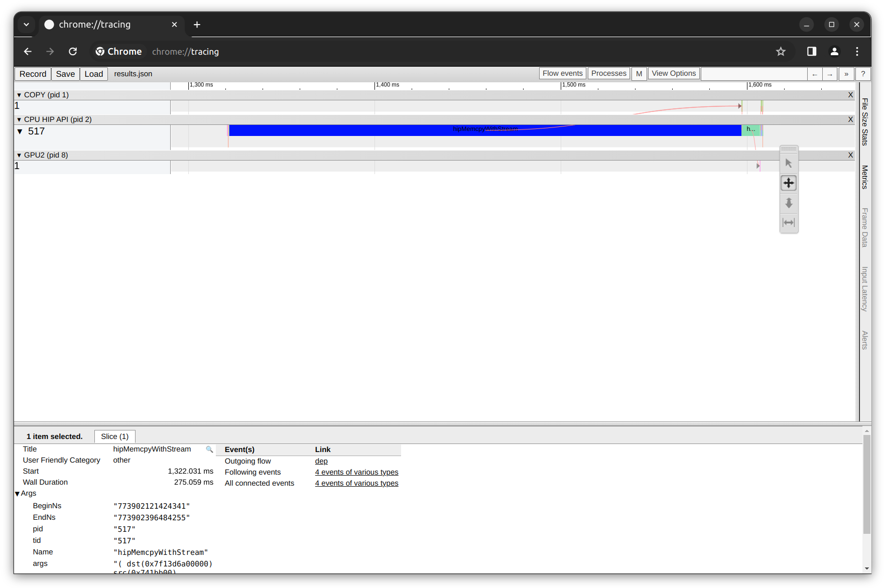Toggle the M highlight button

639,73
